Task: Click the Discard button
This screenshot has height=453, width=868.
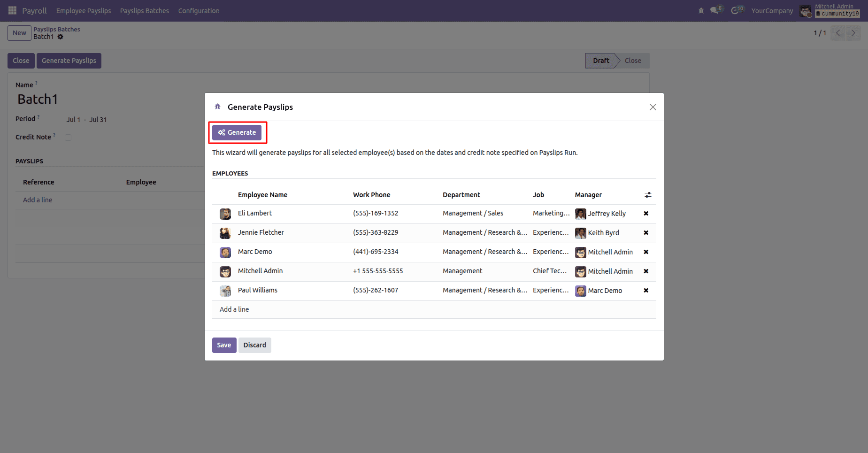Action: tap(254, 345)
